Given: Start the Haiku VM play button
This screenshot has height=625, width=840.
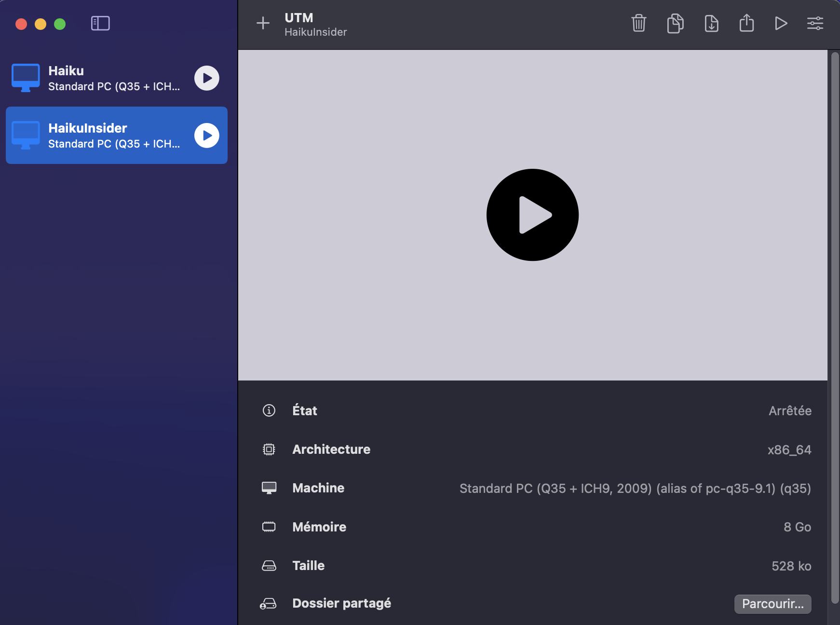Looking at the screenshot, I should tap(207, 78).
